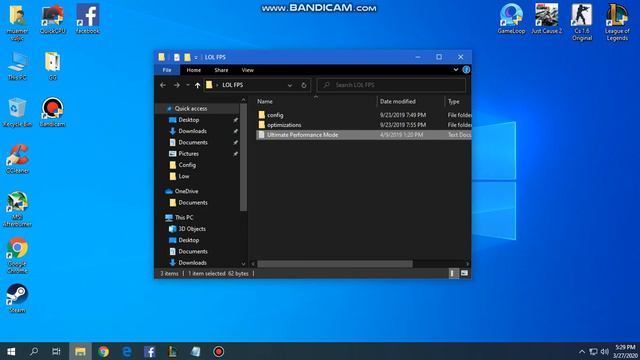Viewport: 640px width, 360px height.
Task: Open the Cs 1.6 Original desktop shortcut
Action: pyautogui.click(x=582, y=22)
